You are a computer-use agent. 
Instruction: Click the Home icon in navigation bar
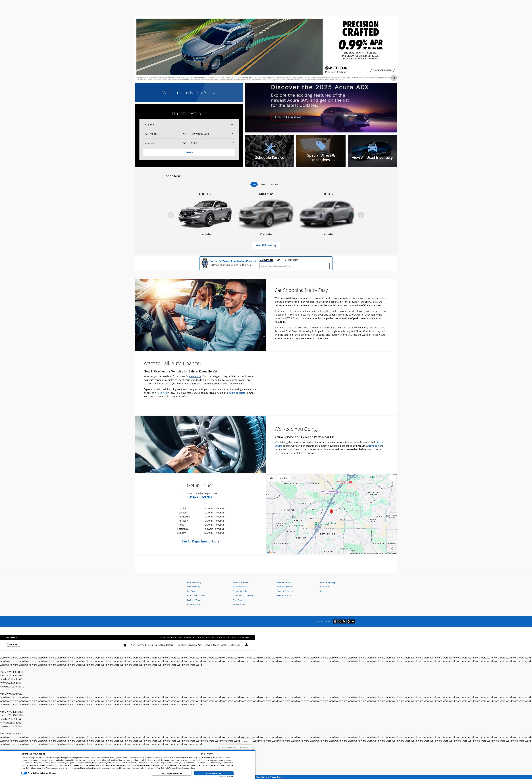pos(125,645)
